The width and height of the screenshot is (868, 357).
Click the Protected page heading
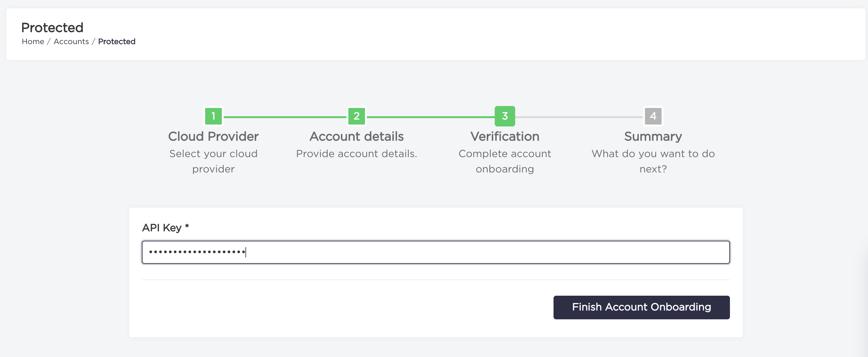click(52, 27)
